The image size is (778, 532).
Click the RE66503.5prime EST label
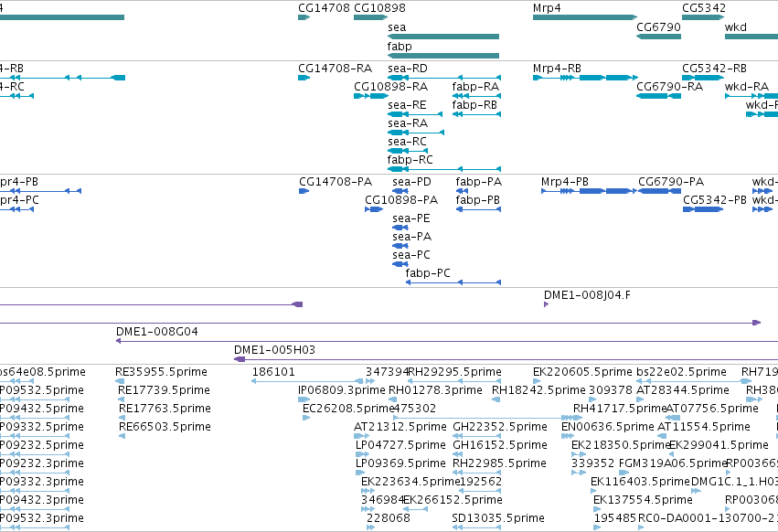click(x=165, y=427)
